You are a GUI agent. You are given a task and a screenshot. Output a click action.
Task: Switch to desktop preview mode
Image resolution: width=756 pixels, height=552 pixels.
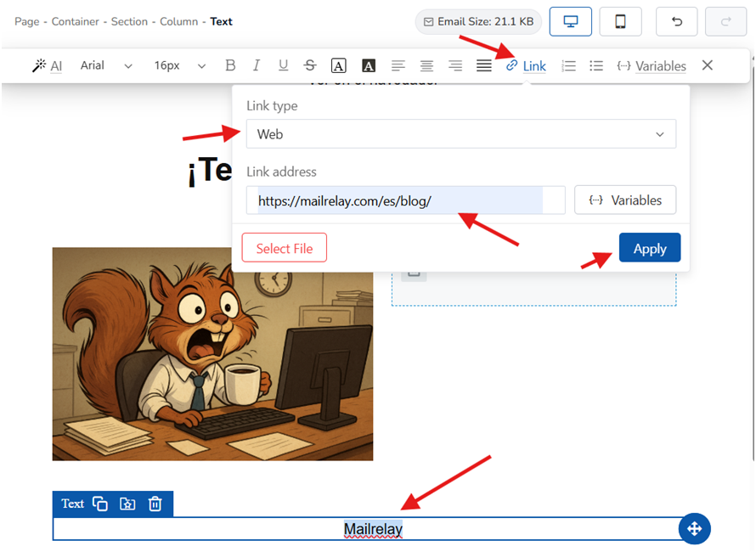click(570, 22)
